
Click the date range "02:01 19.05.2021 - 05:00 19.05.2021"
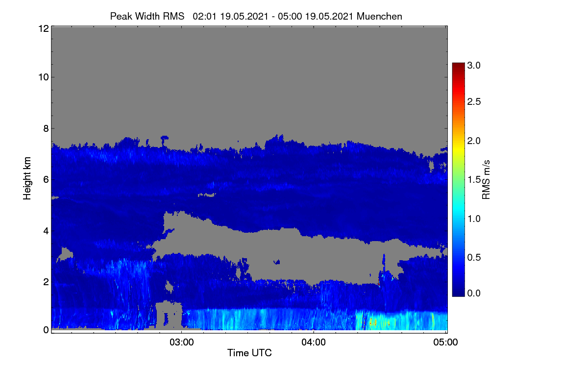(x=273, y=16)
